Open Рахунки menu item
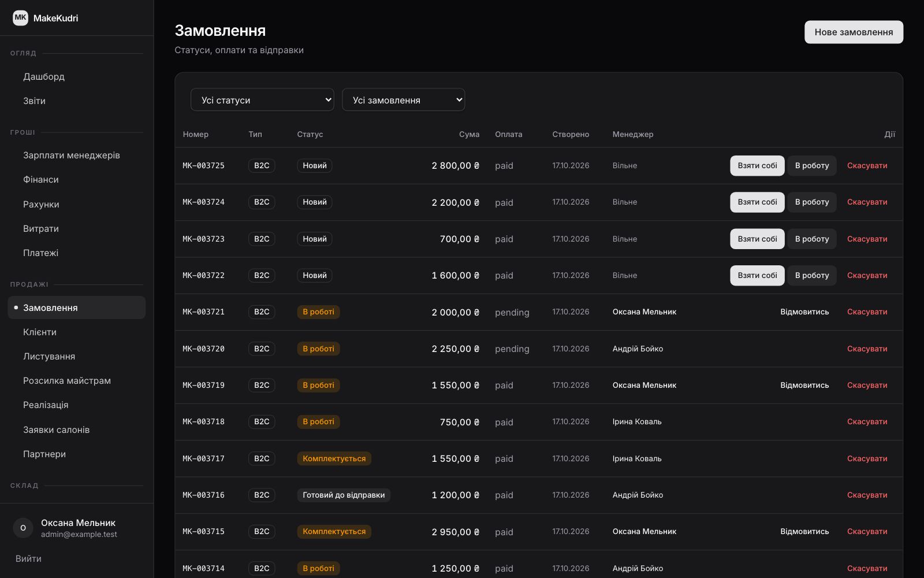 click(76, 204)
